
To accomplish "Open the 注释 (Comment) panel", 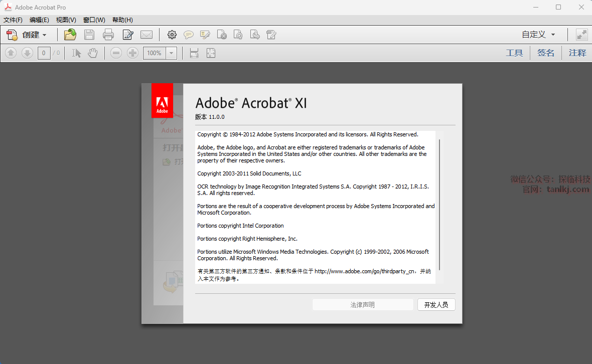I will click(577, 53).
